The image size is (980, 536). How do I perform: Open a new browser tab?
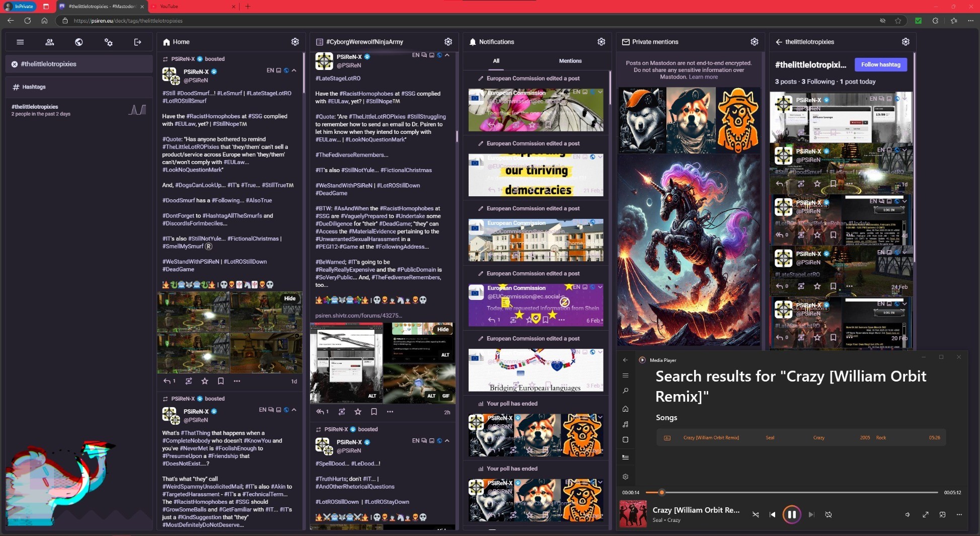pyautogui.click(x=248, y=7)
